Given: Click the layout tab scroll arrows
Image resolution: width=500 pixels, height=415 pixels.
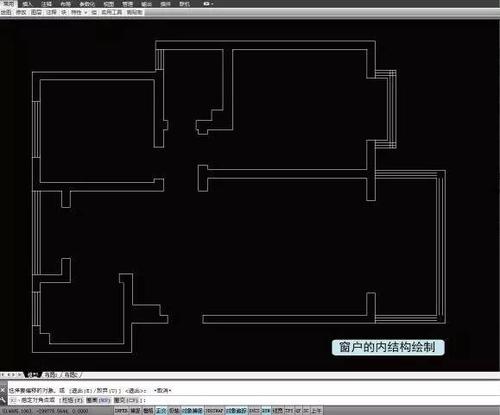Looking at the screenshot, I should (x=11, y=375).
